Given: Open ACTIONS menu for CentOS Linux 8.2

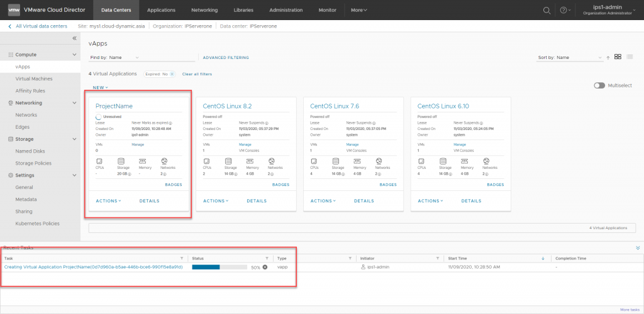Looking at the screenshot, I should [x=216, y=201].
